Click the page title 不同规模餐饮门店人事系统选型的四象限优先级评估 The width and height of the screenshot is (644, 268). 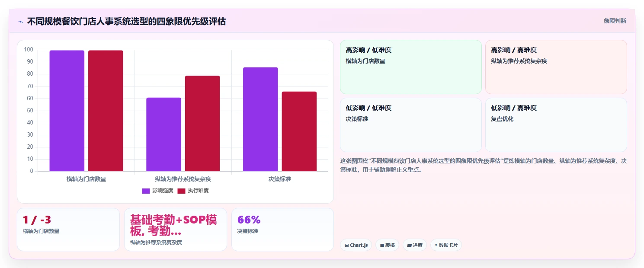[x=126, y=21]
